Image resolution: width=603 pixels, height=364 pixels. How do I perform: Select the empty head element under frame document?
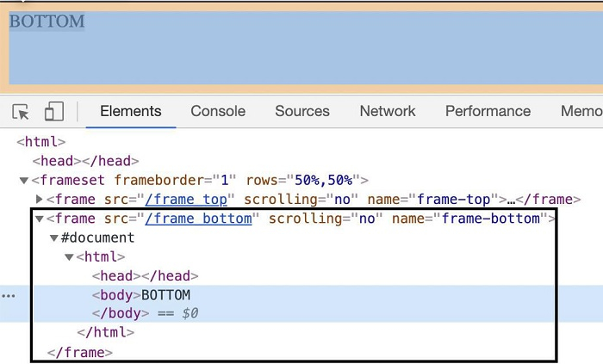pyautogui.click(x=145, y=276)
